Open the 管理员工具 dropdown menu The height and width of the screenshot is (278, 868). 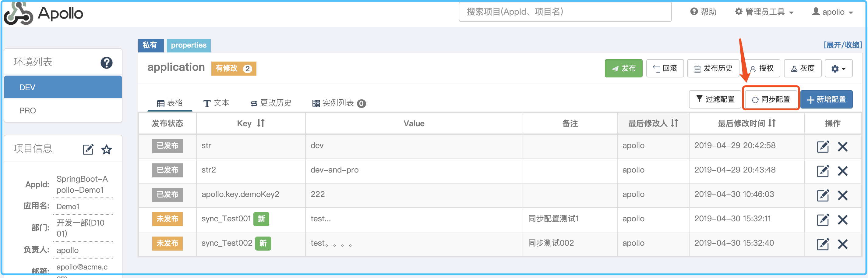764,12
